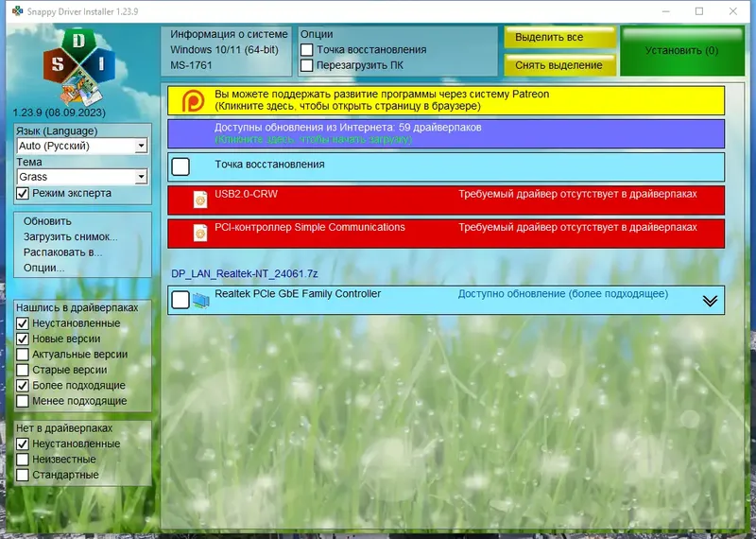756x539 pixels.
Task: Enable the Актуальные версии filter
Action: tap(23, 355)
